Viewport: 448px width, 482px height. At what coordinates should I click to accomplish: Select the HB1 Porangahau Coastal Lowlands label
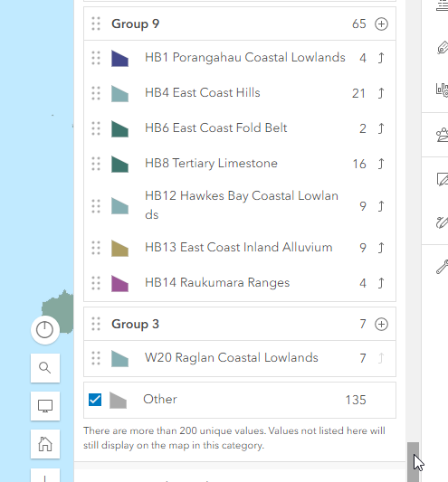tap(245, 58)
